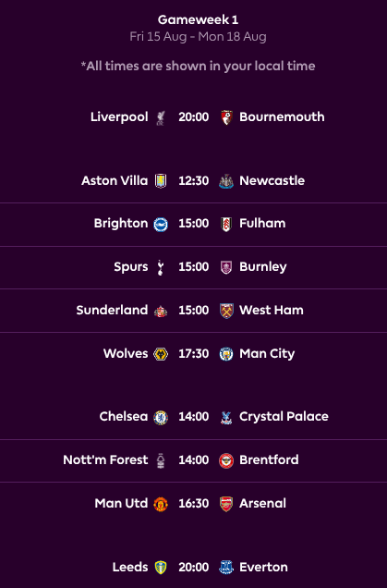The width and height of the screenshot is (387, 588).
Task: Click the Man City crest
Action: point(226,353)
